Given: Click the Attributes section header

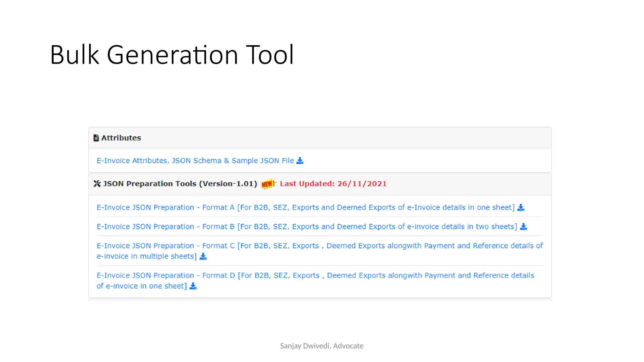Looking at the screenshot, I should click(320, 138).
